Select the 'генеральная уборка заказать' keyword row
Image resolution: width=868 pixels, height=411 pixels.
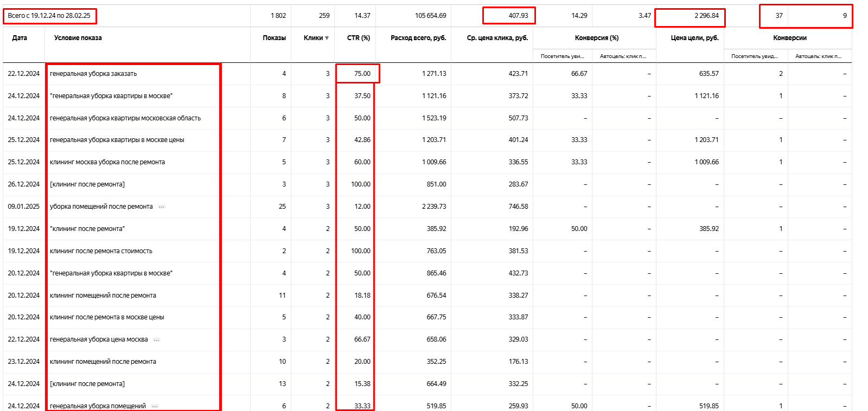click(93, 74)
